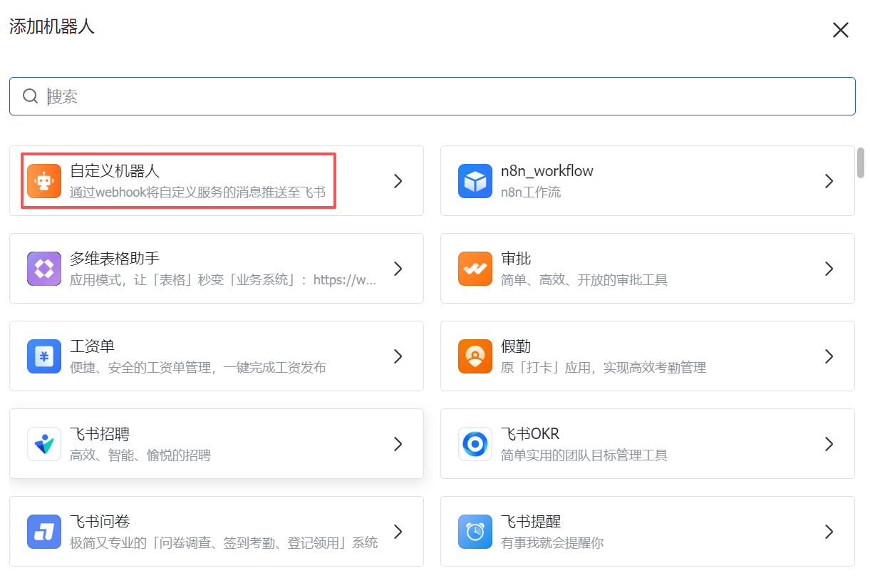The height and width of the screenshot is (588, 870).
Task: Select the 工资单 title text
Action: 93,346
